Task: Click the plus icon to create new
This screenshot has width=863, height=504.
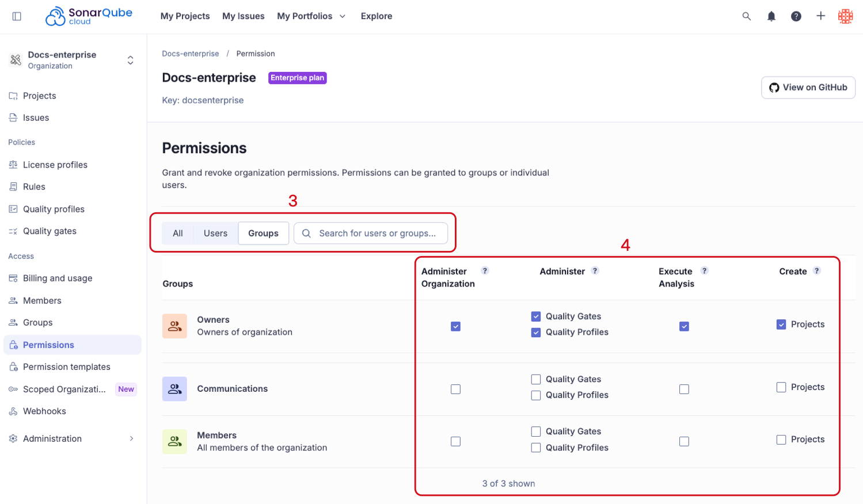Action: pyautogui.click(x=821, y=16)
